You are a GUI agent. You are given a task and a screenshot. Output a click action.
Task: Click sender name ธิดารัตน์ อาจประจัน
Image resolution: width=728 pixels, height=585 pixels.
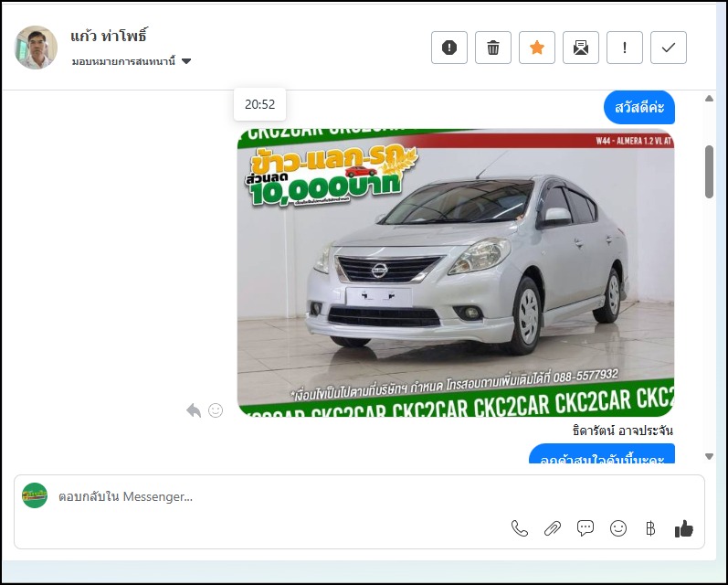pyautogui.click(x=623, y=431)
